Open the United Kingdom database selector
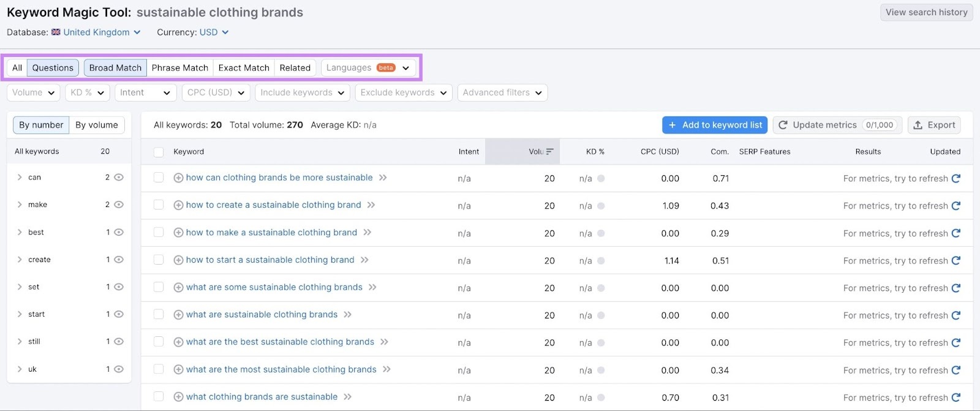980x411 pixels. [x=96, y=32]
